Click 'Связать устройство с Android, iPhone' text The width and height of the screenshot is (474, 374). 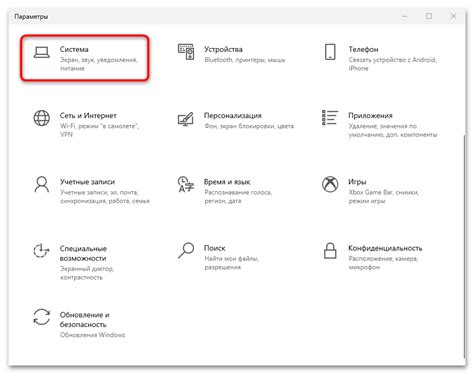(393, 64)
